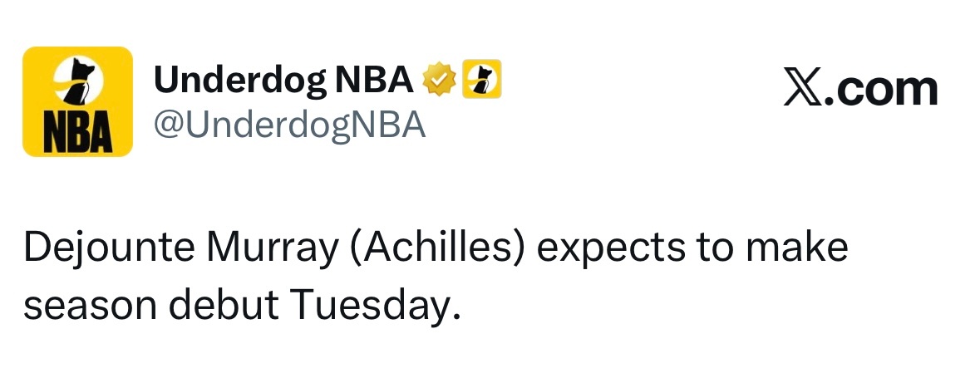This screenshot has width=980, height=373.
Task: Click the X.com watermark text
Action: (860, 90)
